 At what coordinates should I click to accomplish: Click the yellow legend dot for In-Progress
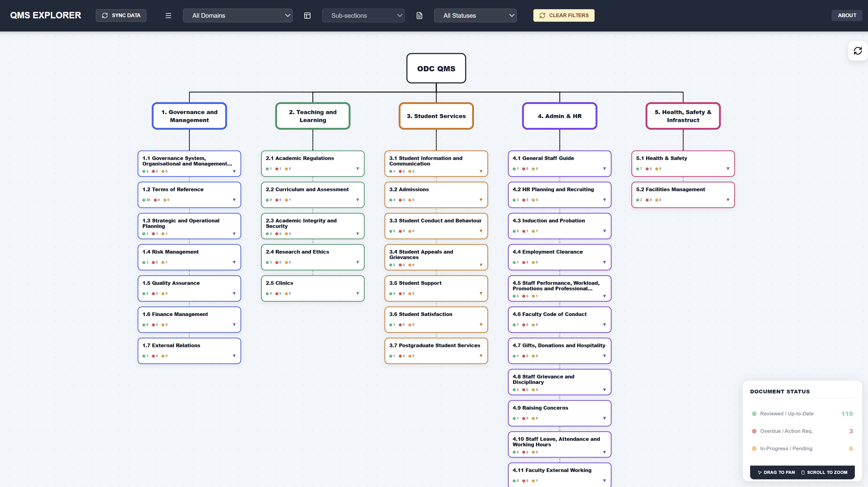(x=754, y=449)
